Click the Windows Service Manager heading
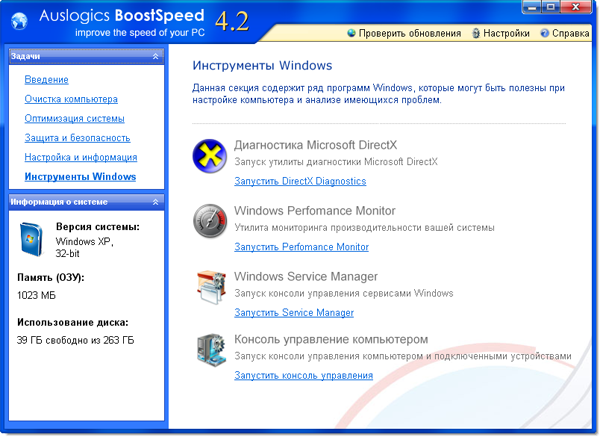Viewport: 600px width, 437px height. click(x=306, y=277)
